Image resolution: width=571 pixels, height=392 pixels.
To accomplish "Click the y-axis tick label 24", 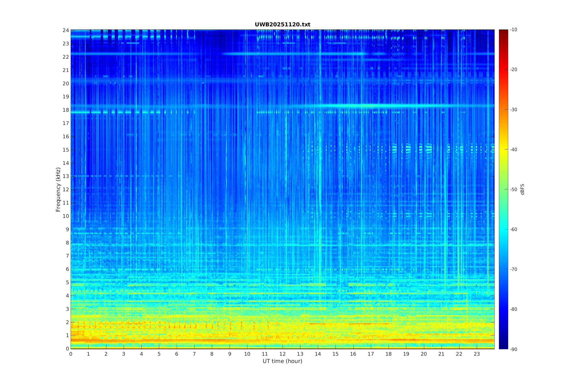I will [65, 30].
